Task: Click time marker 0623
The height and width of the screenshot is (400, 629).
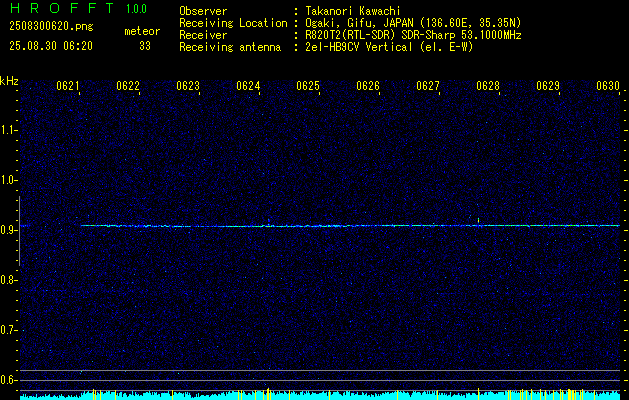Action: click(x=188, y=86)
